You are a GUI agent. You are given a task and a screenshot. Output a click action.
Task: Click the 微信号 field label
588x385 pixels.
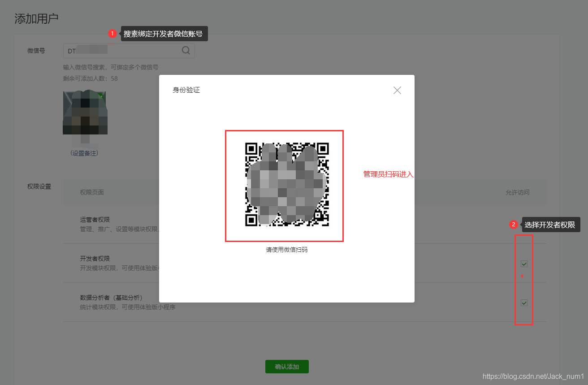36,51
